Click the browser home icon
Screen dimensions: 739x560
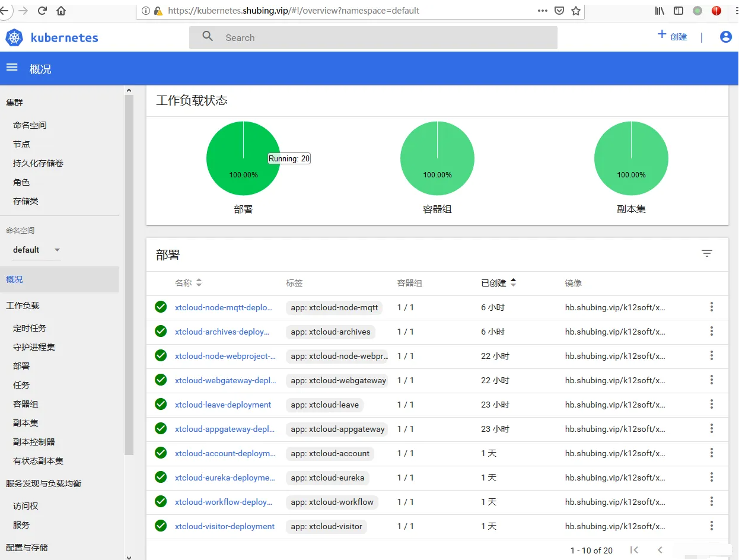[x=61, y=11]
